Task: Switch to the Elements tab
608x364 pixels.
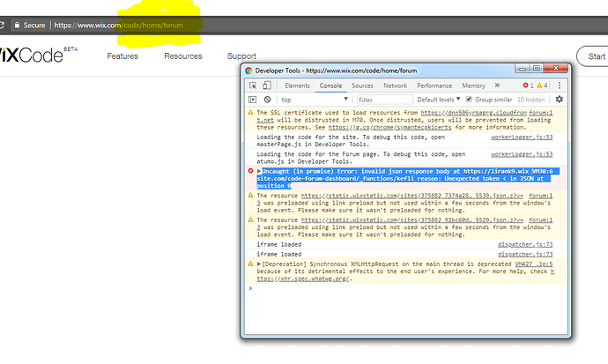Action: tap(298, 85)
